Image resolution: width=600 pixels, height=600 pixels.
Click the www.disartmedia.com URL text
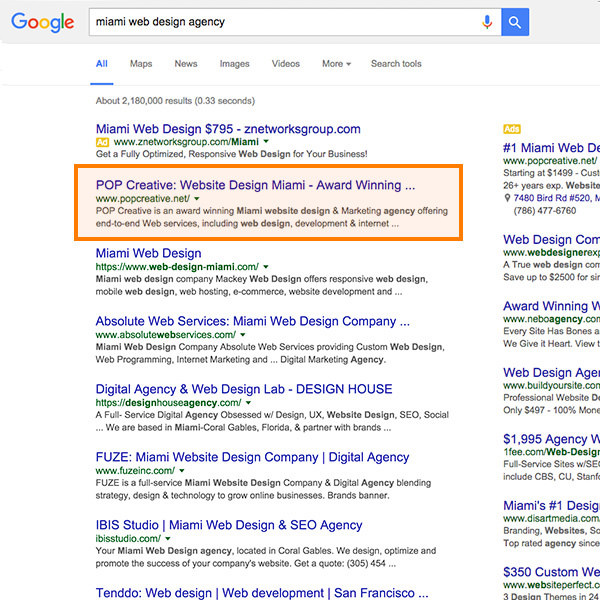[551, 518]
